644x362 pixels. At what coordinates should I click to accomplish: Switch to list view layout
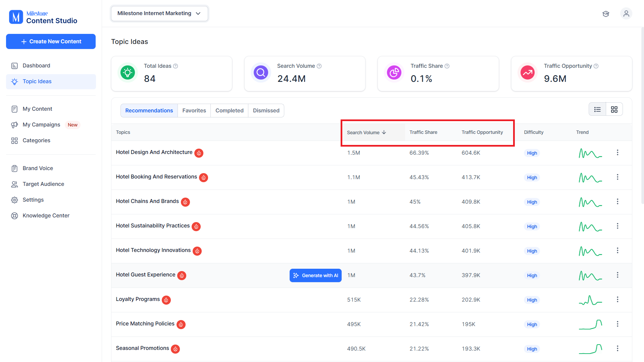(597, 109)
